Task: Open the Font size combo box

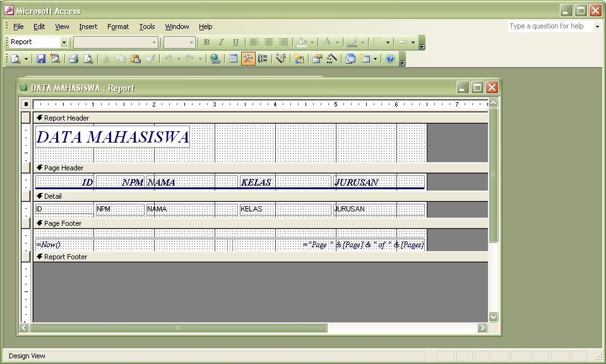Action: click(179, 42)
